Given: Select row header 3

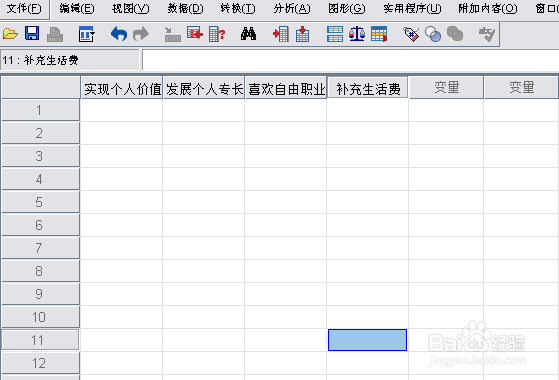Looking at the screenshot, I should [x=40, y=156].
